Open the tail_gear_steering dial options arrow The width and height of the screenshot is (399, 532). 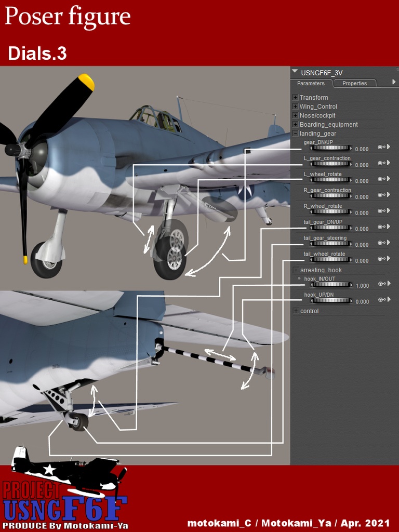(389, 243)
